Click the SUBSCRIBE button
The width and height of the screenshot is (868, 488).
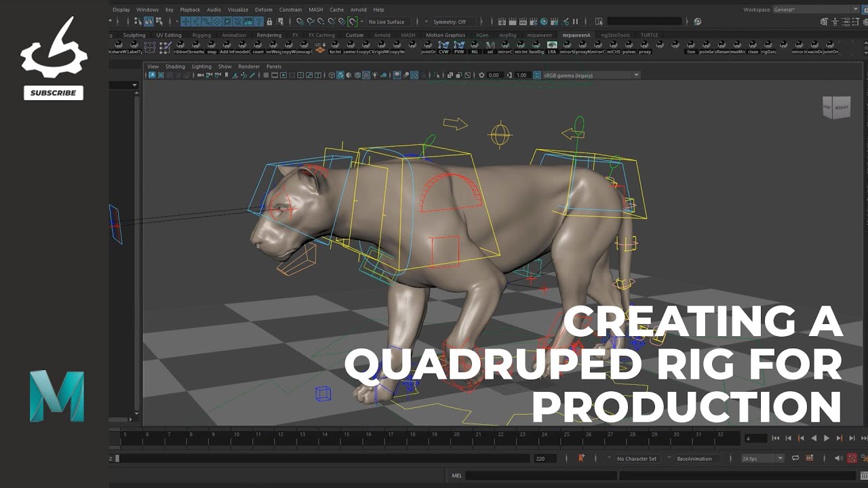tap(54, 93)
